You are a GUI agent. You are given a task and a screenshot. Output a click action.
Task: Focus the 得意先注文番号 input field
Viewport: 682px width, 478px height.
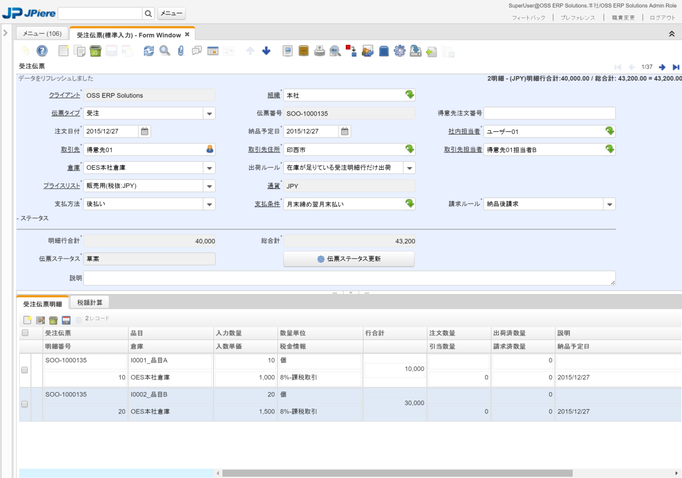click(549, 113)
